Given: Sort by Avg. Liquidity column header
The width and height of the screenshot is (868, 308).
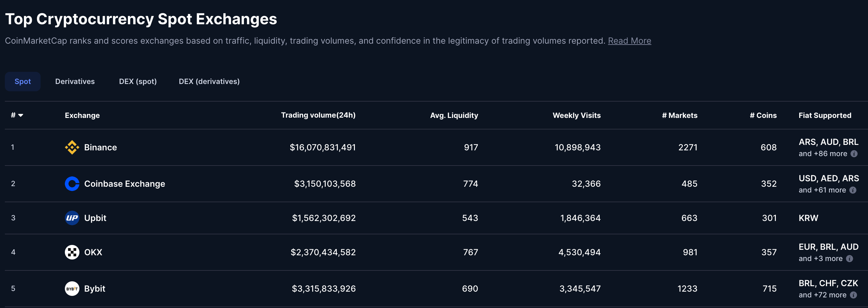Looking at the screenshot, I should [x=454, y=115].
